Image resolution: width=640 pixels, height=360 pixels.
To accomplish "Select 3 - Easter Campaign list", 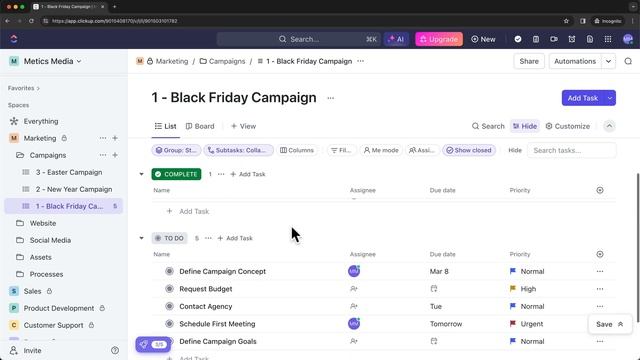I will point(69,172).
